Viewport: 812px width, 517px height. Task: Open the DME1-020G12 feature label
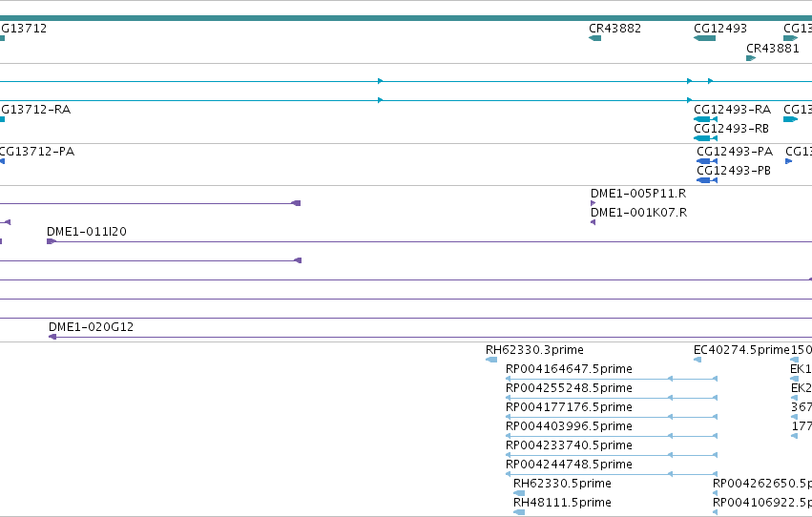[x=92, y=326]
